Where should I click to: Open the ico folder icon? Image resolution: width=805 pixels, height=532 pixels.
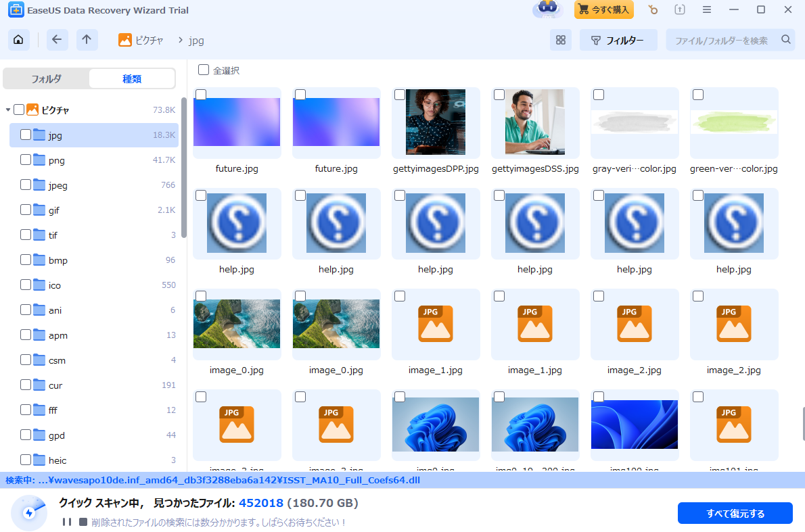click(x=39, y=285)
